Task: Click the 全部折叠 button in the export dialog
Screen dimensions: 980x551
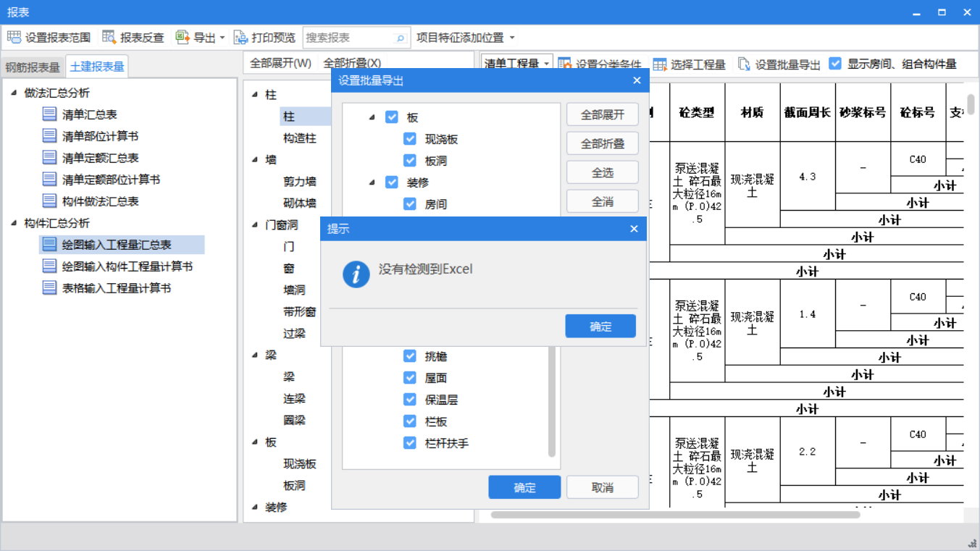Action: click(603, 143)
